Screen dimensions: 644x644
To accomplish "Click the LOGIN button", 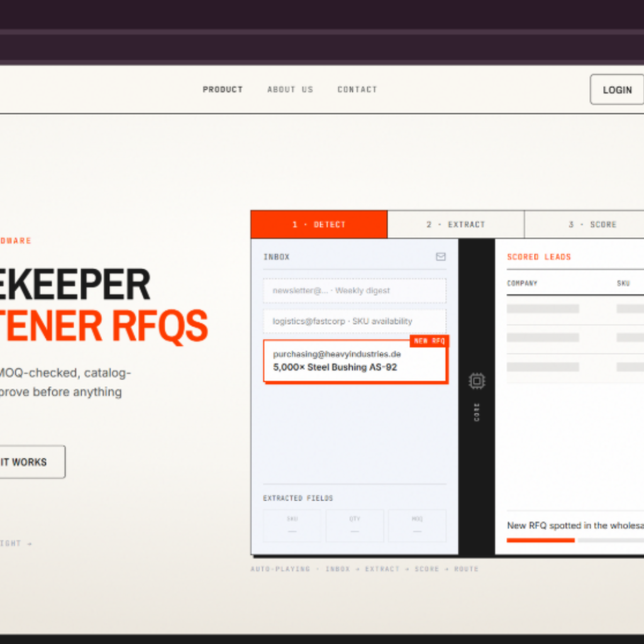I will (x=617, y=89).
